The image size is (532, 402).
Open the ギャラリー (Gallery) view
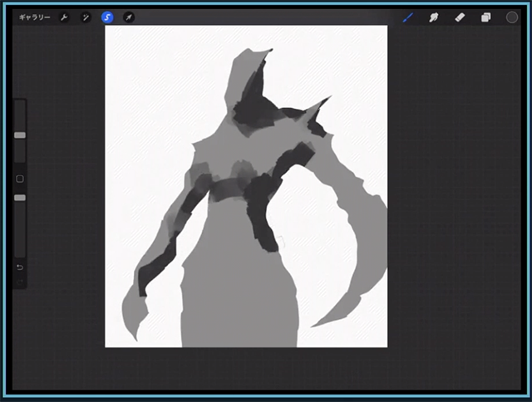(34, 17)
